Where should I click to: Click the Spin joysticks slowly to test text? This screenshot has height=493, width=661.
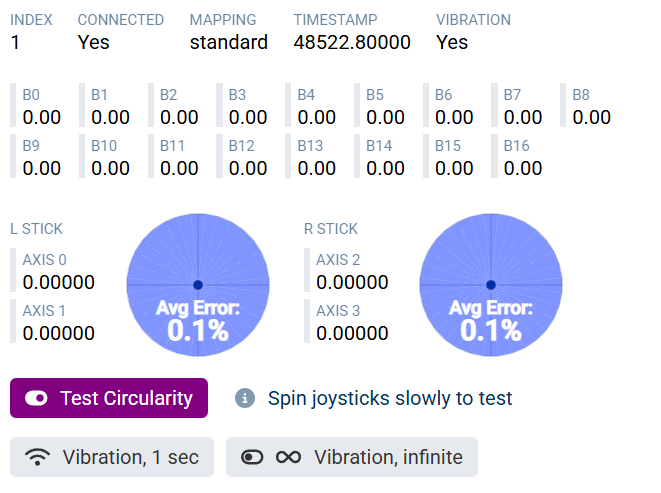(390, 398)
